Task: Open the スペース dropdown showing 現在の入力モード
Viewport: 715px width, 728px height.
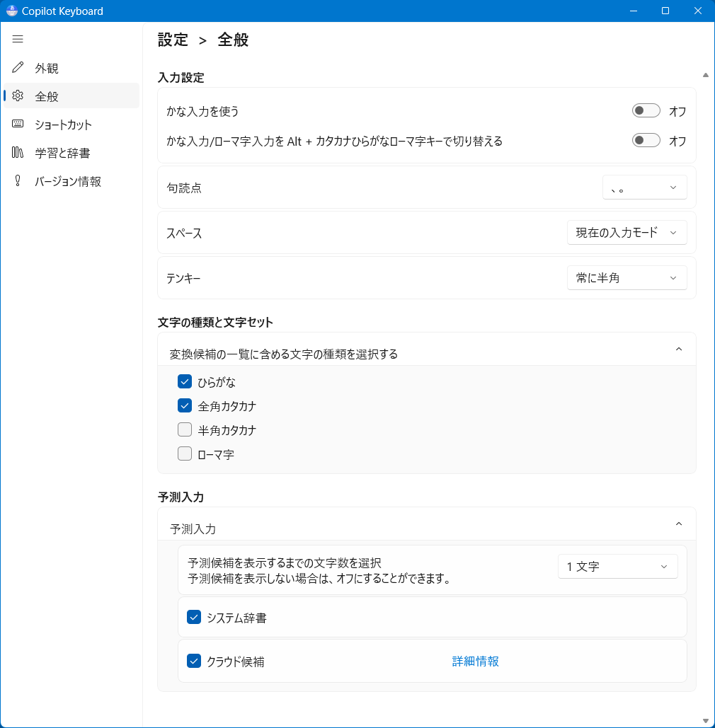Action: pyautogui.click(x=627, y=233)
